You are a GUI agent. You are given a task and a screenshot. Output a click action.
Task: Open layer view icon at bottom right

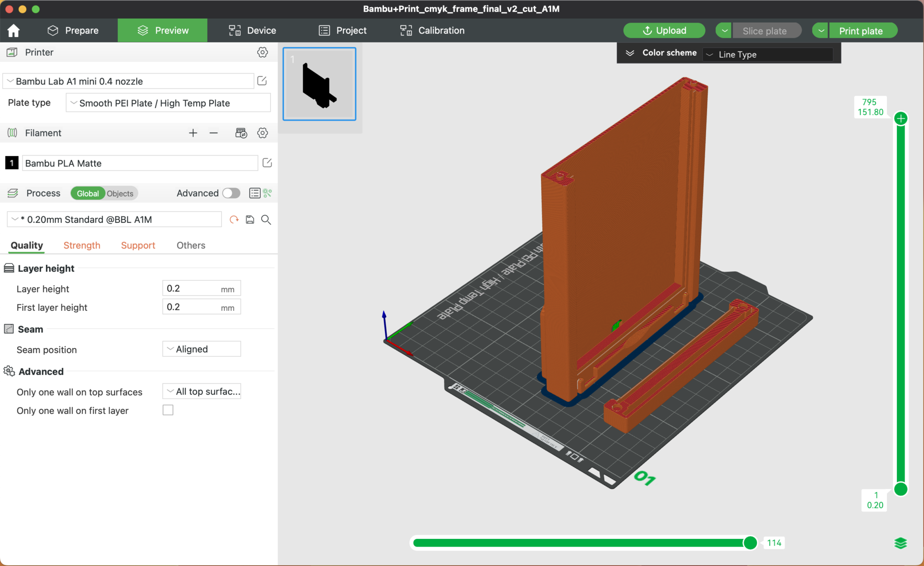pyautogui.click(x=900, y=543)
